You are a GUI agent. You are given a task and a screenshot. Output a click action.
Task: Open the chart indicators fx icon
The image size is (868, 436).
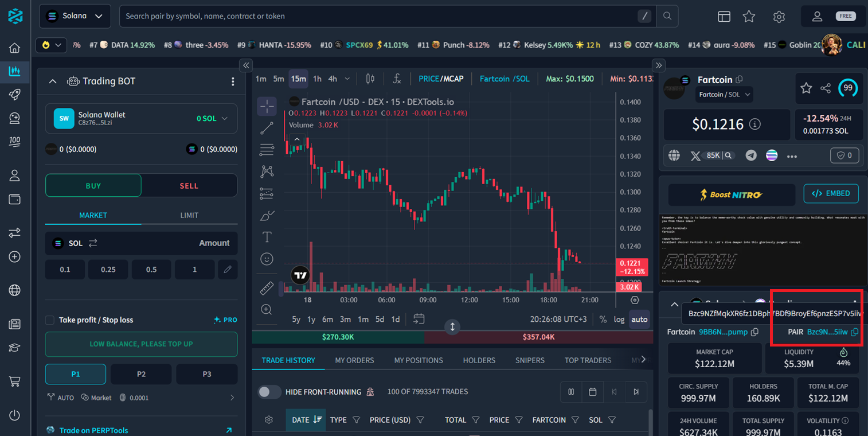click(x=397, y=79)
